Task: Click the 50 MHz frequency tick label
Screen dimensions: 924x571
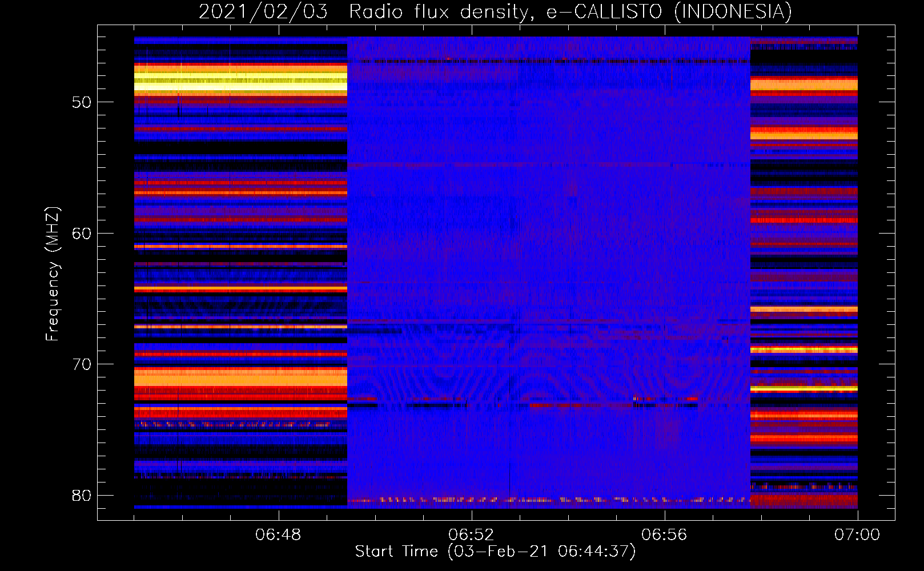Action: [82, 102]
